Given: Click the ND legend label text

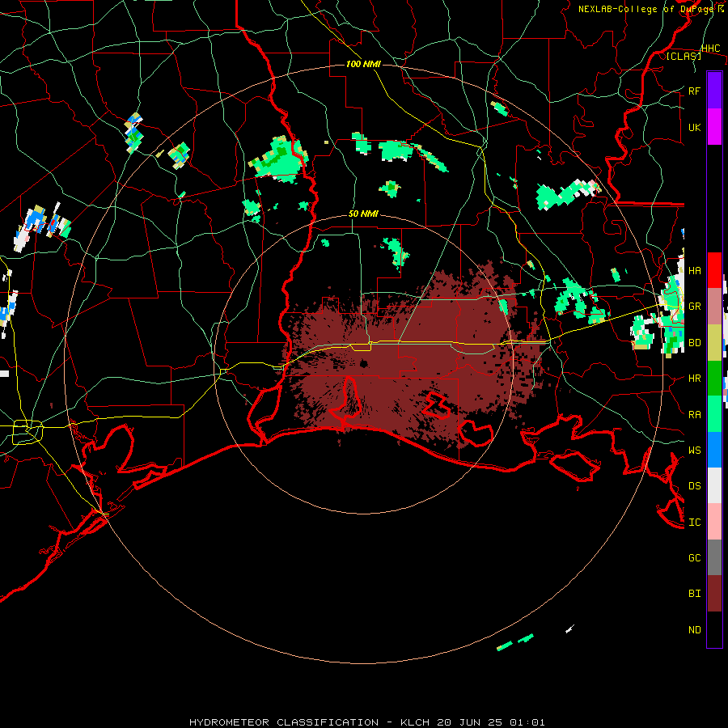Looking at the screenshot, I should tap(694, 629).
